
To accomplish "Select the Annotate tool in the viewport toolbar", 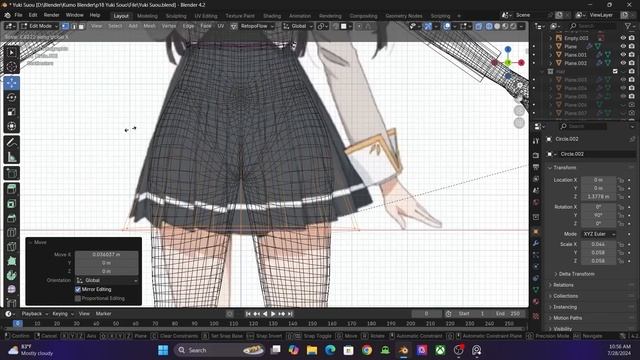I will (11, 142).
